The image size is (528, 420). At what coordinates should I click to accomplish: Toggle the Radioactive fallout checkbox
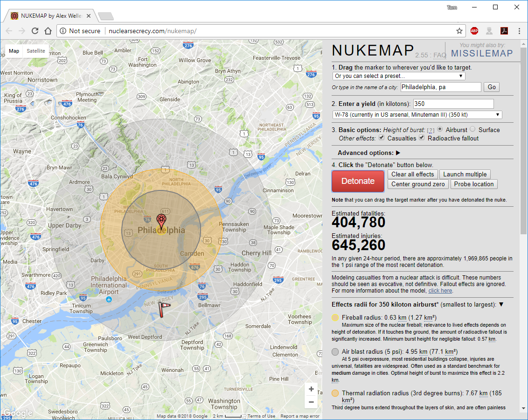(x=422, y=137)
